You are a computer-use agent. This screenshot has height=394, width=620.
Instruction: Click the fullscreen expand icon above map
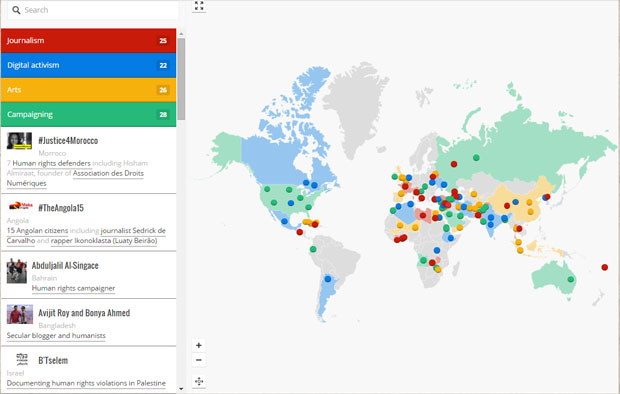(199, 6)
